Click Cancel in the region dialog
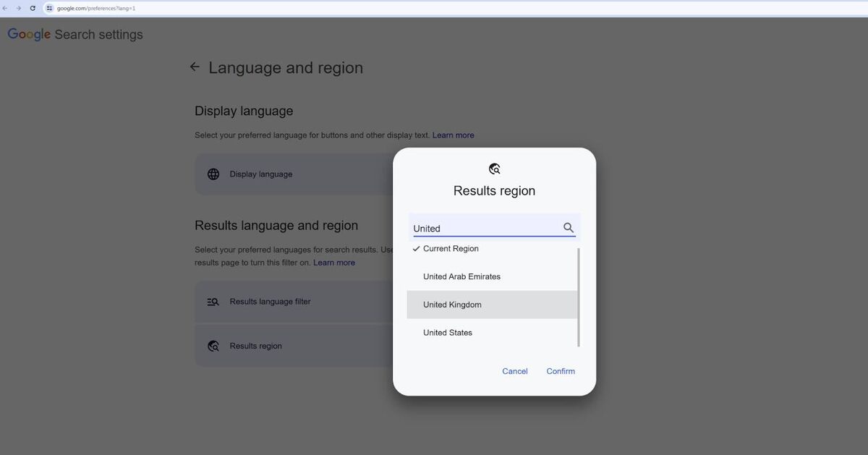 tap(515, 371)
